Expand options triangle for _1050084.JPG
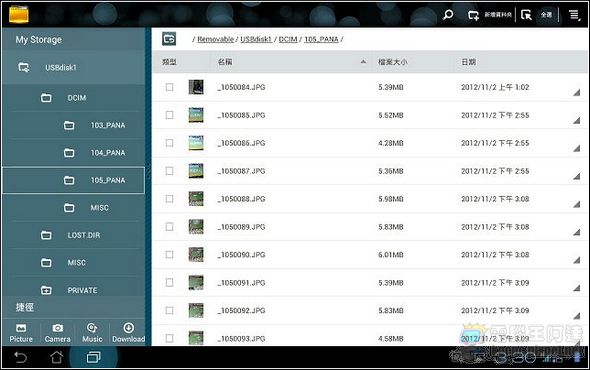The height and width of the screenshot is (370, 590). [576, 93]
